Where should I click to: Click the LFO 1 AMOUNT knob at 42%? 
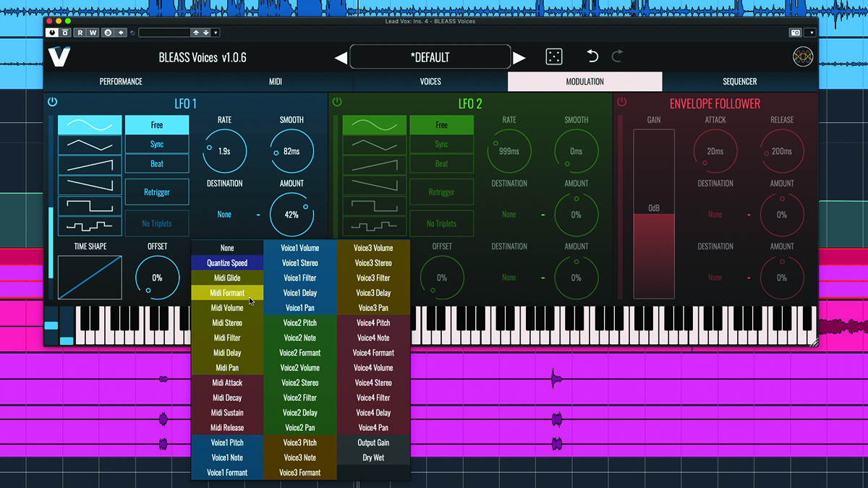pos(292,215)
